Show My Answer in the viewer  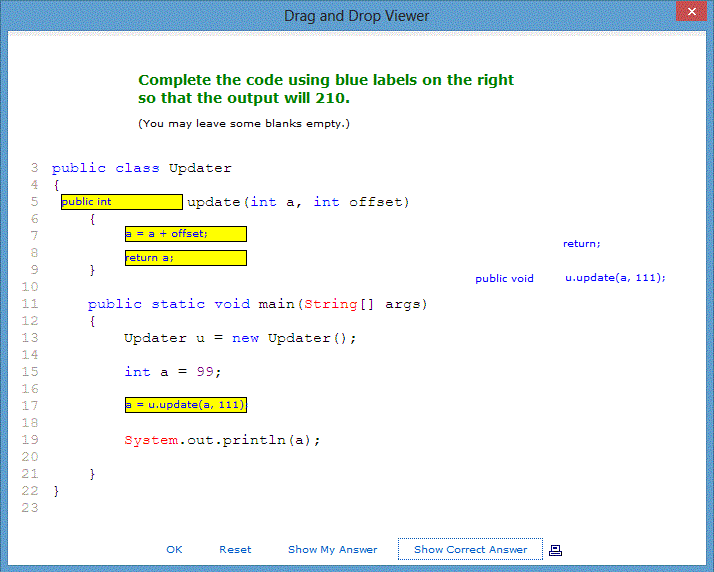[x=332, y=549]
